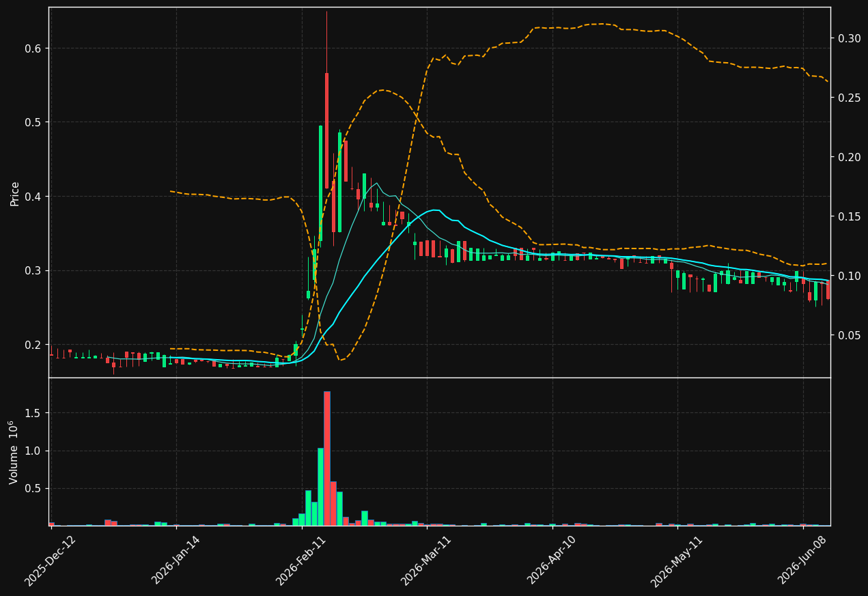Click the 2026-Jan-14 date label
The width and height of the screenshot is (868, 596).
176,560
